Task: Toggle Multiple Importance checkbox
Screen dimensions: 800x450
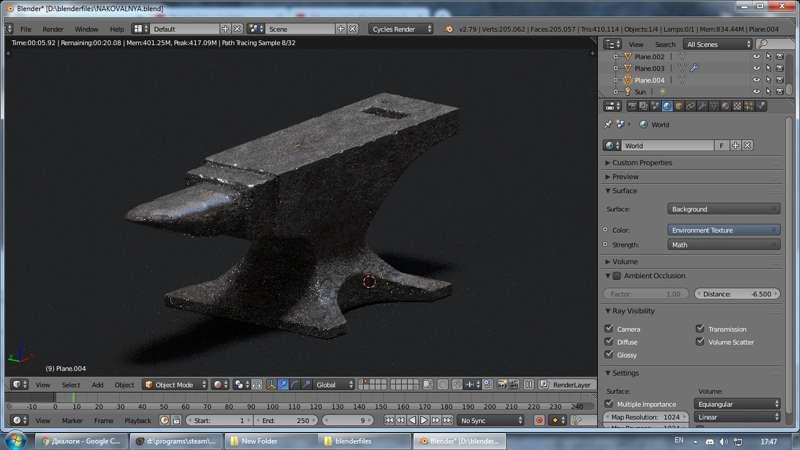Action: 609,403
